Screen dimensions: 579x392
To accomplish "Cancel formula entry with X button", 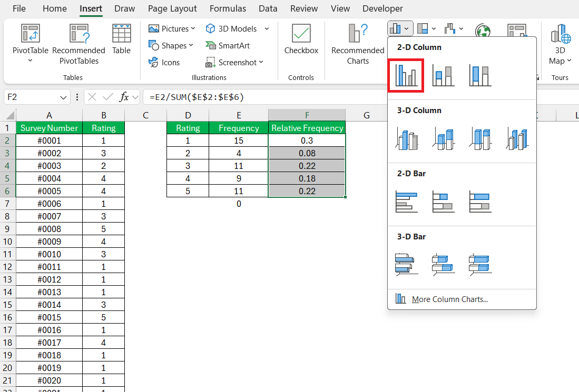I will (x=92, y=97).
